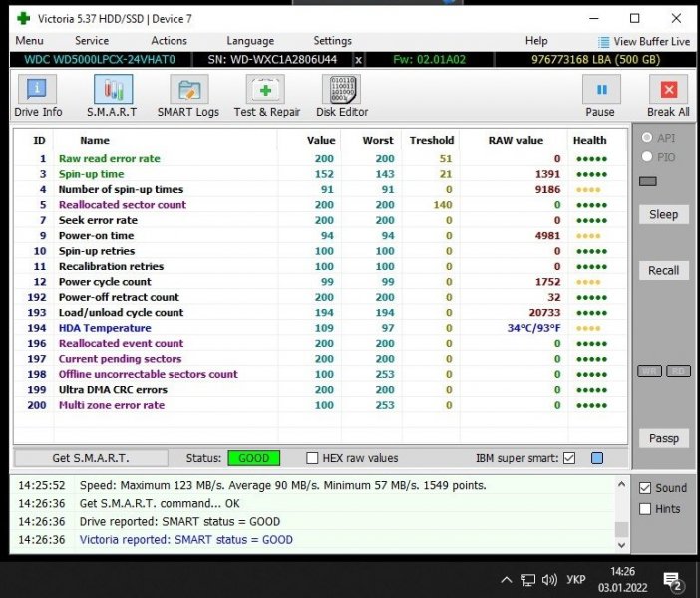Click the red Break All icon

(667, 91)
